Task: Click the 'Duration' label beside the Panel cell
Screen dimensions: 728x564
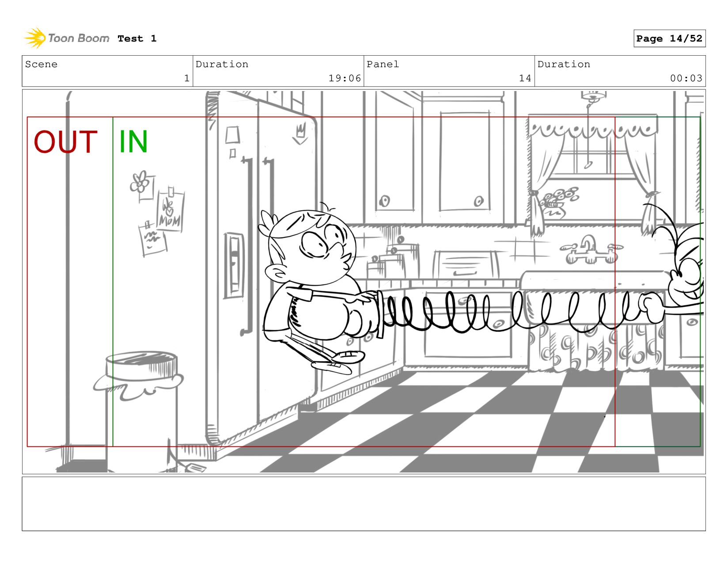Action: click(564, 64)
